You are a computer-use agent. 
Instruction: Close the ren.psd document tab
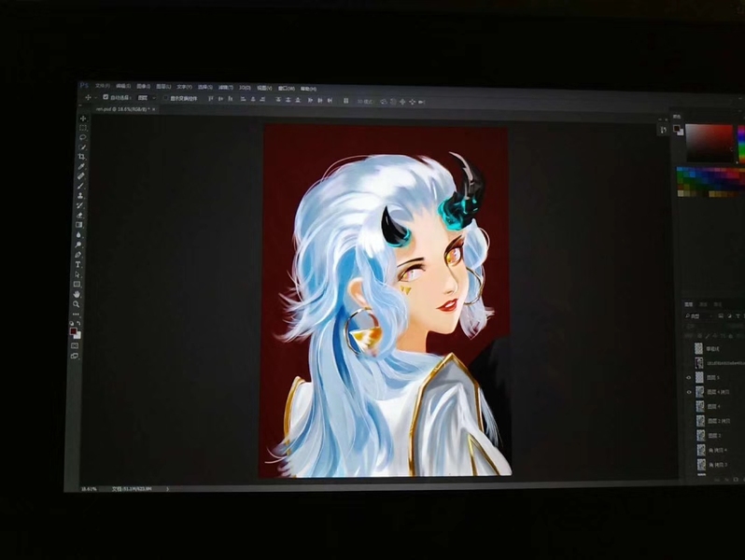(153, 109)
